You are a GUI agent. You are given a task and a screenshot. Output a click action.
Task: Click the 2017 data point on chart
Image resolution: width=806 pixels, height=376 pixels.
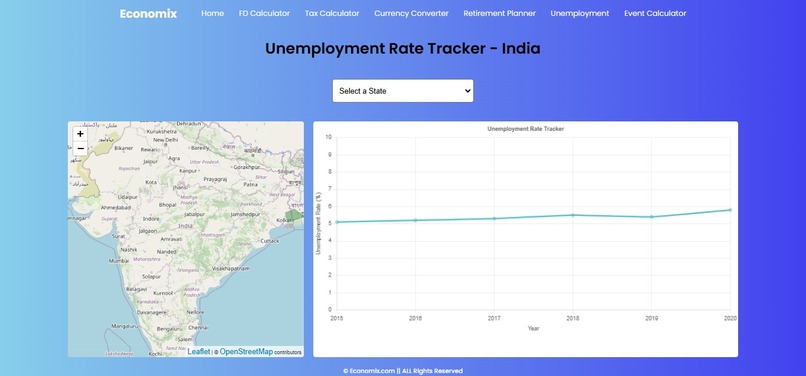pyautogui.click(x=494, y=219)
